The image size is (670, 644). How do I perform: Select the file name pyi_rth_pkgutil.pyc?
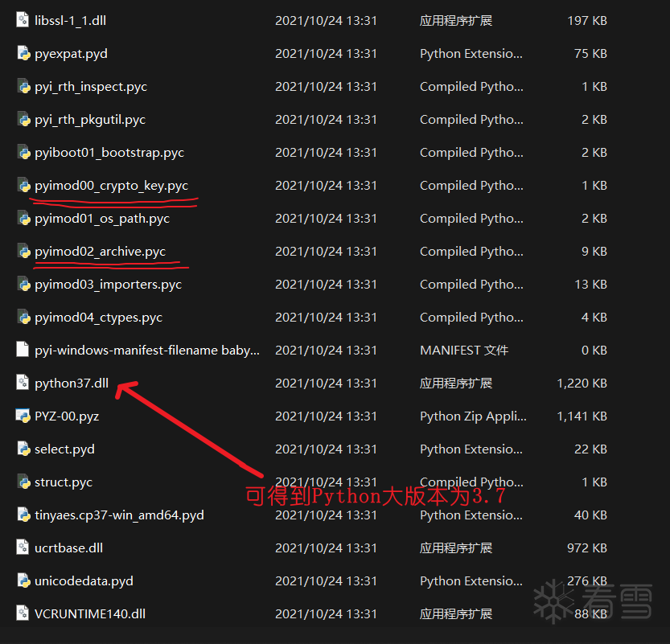coord(90,120)
